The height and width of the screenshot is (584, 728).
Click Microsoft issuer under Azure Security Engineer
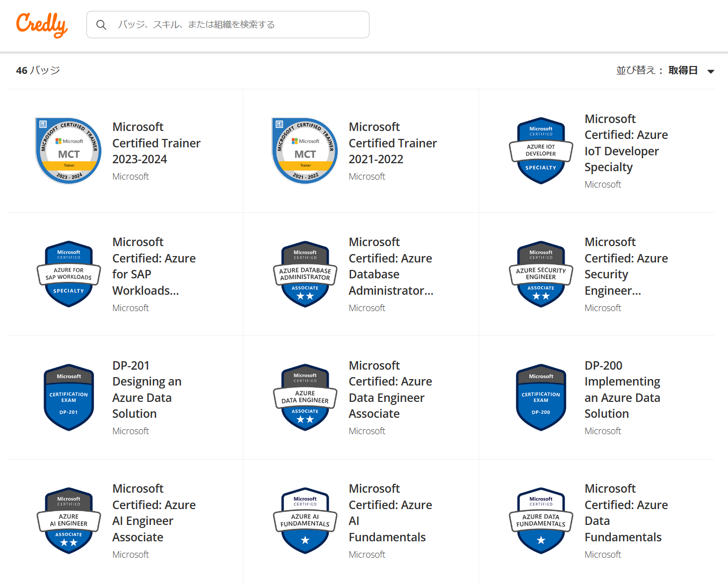[603, 308]
